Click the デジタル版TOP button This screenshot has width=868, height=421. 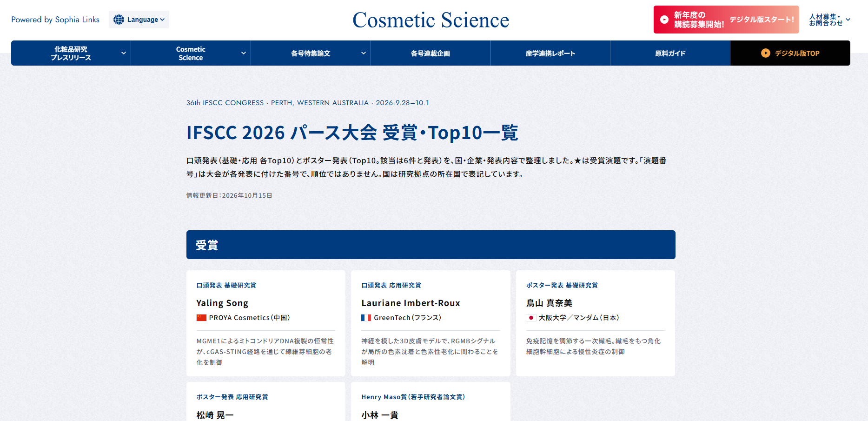pyautogui.click(x=790, y=53)
